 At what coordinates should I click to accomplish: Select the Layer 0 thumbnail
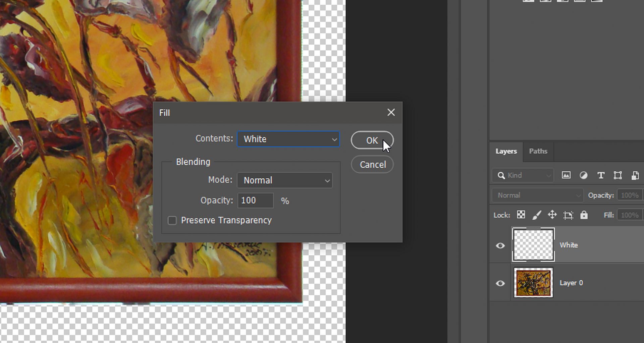coord(533,283)
